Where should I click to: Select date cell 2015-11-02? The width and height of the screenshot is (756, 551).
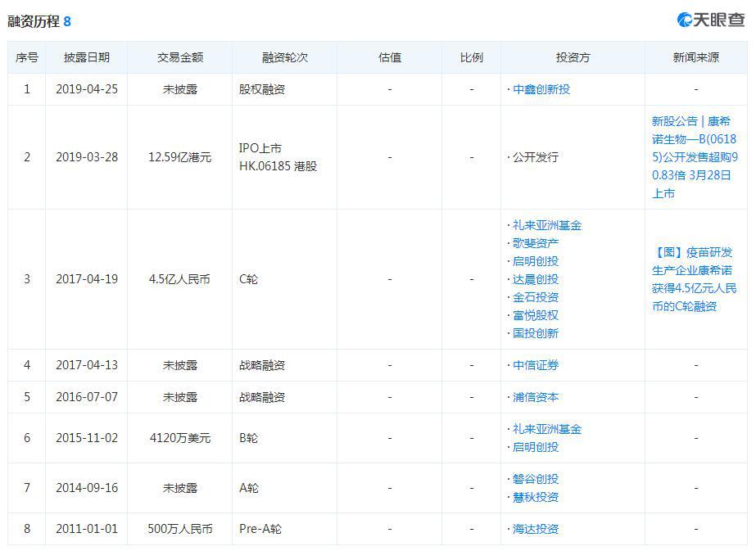pyautogui.click(x=87, y=438)
